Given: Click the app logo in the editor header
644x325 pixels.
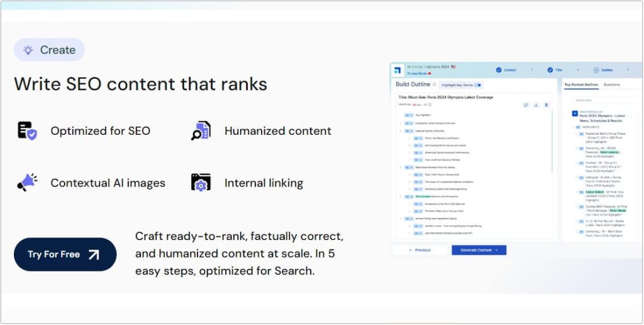Looking at the screenshot, I should coord(397,70).
